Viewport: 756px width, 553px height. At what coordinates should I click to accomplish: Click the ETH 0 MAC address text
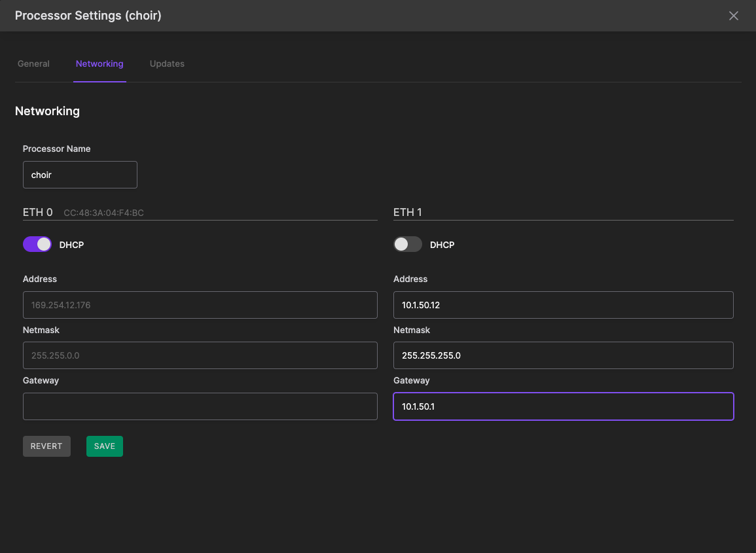click(103, 213)
